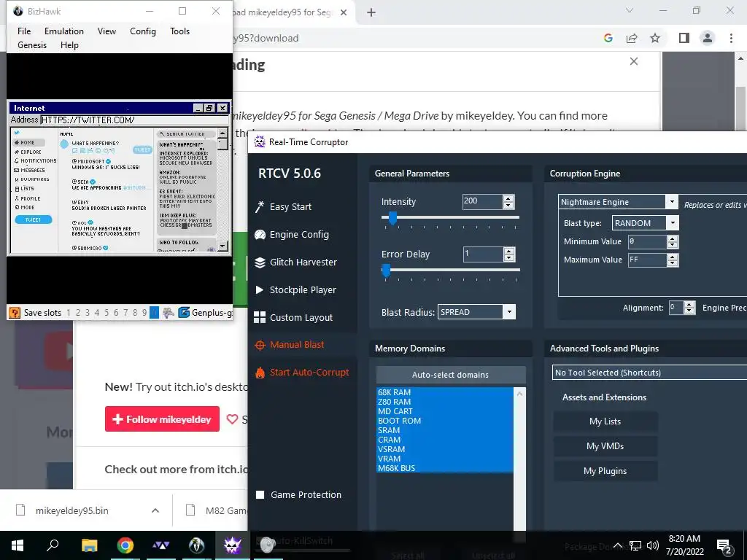This screenshot has height=560, width=747.
Task: Click the BizHawk eagle icon in taskbar
Action: coord(196,545)
